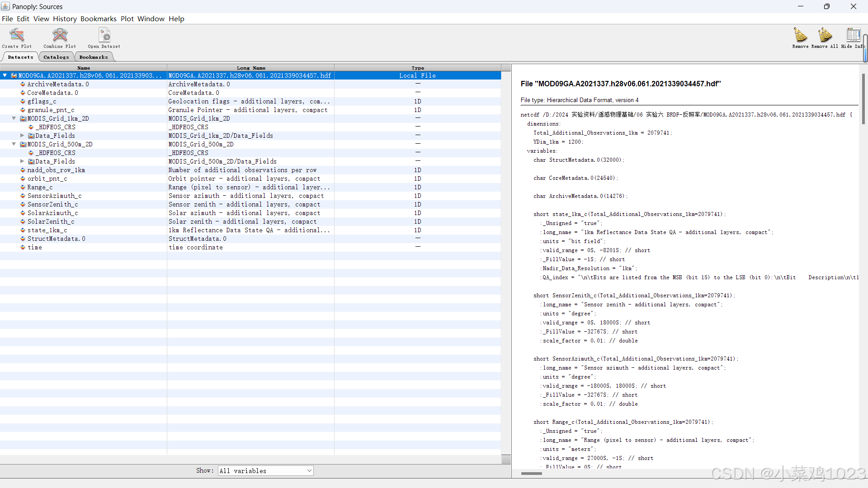Open the Plot menu
The image size is (868, 488).
pos(127,19)
